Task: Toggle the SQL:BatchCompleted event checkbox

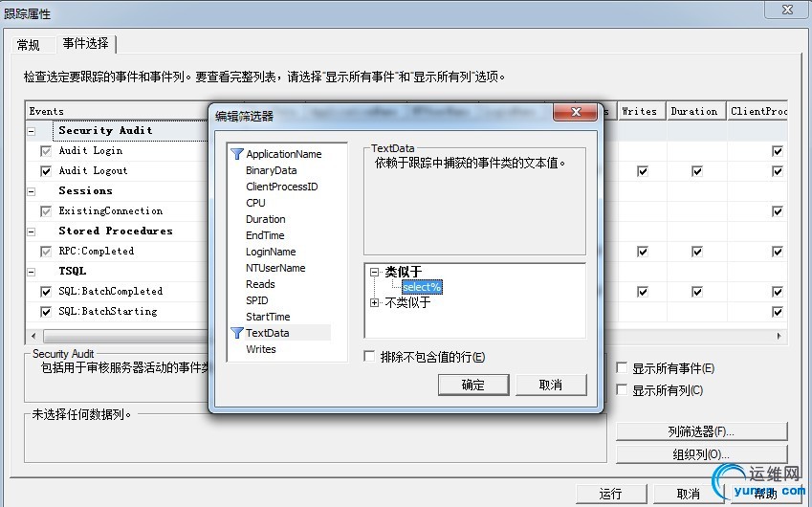Action: pos(46,292)
